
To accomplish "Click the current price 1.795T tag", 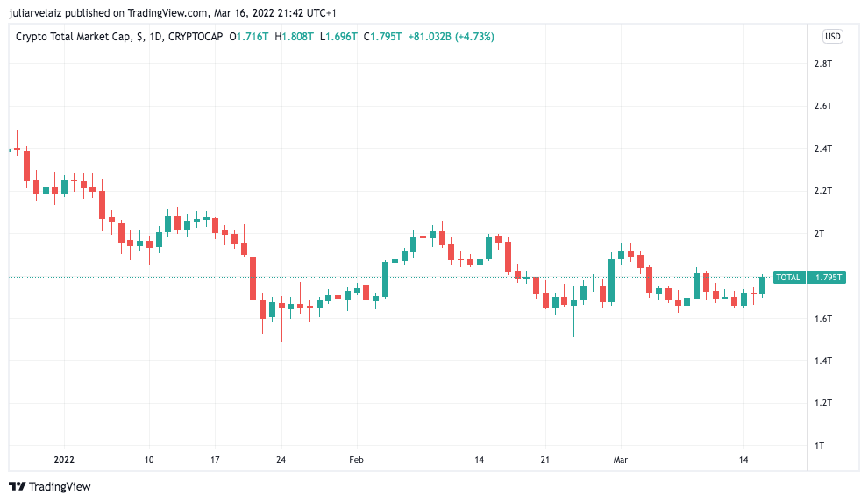I will click(x=829, y=278).
